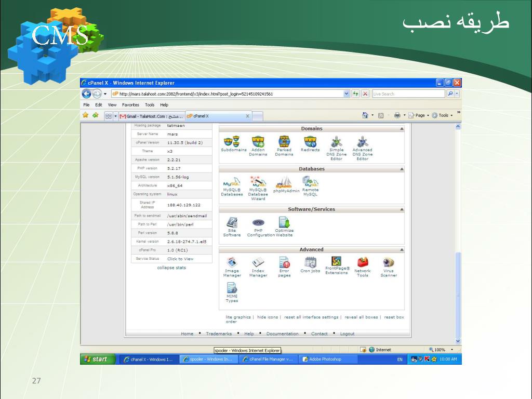Open the View menu
The height and width of the screenshot is (399, 532).
pyautogui.click(x=112, y=105)
